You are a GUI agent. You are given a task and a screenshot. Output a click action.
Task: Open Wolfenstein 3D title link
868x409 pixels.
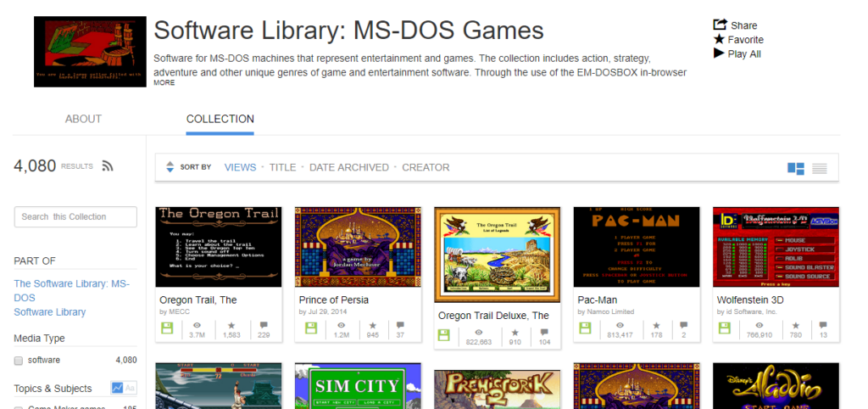750,300
